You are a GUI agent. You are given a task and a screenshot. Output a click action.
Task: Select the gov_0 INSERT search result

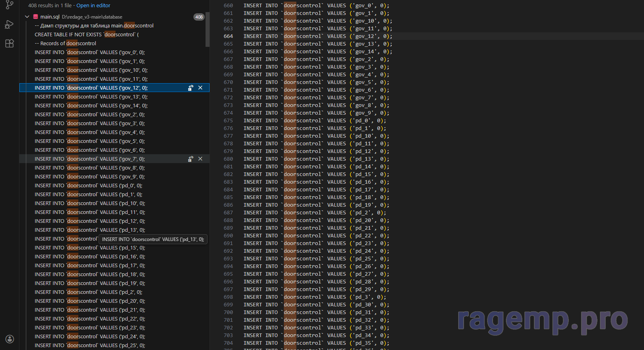coord(90,52)
